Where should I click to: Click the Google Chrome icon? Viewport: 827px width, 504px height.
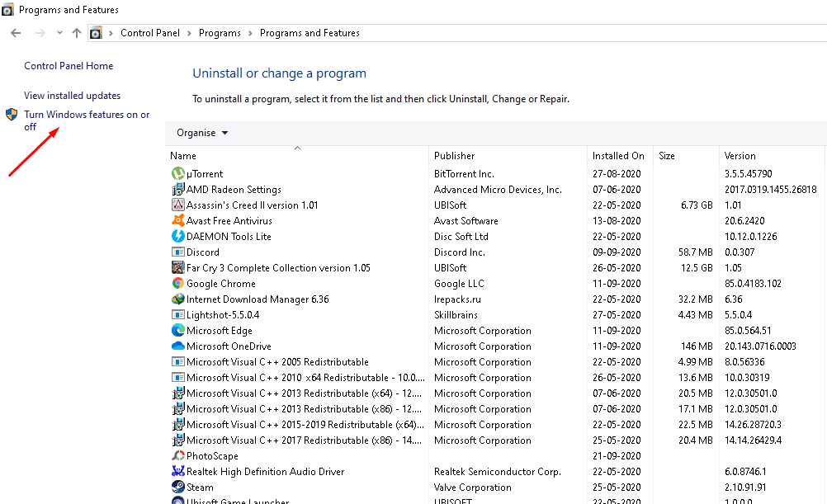coord(177,284)
